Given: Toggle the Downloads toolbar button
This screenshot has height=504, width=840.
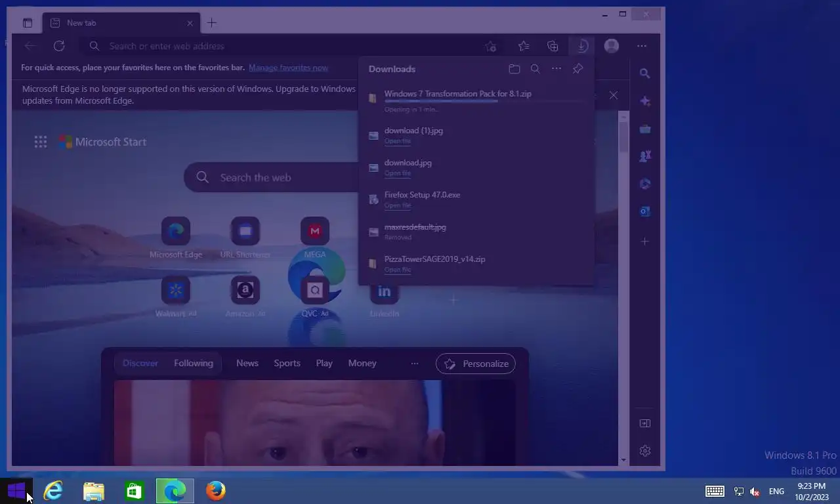Looking at the screenshot, I should click(x=582, y=46).
